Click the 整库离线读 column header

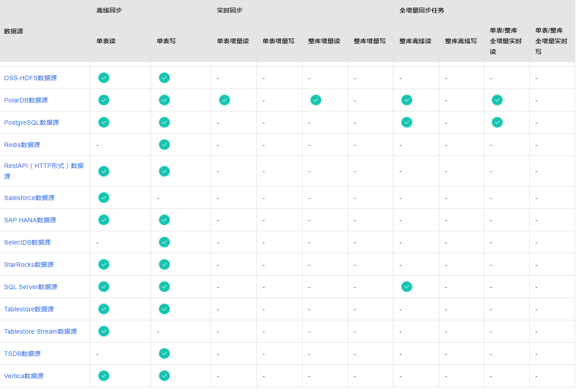point(415,41)
